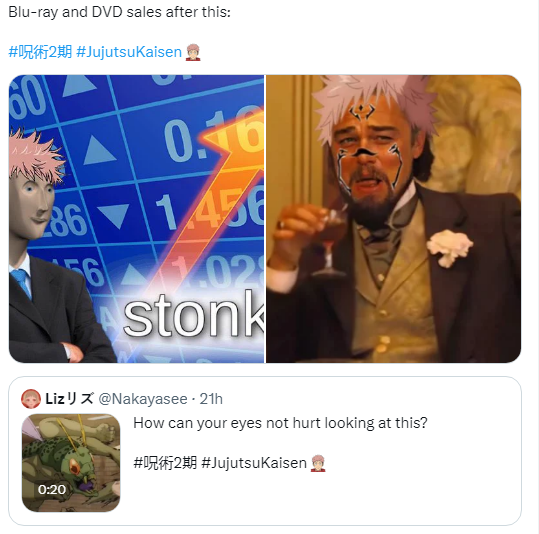Play the quoted tweet video thumbnail
The width and height of the screenshot is (539, 534).
[71, 463]
